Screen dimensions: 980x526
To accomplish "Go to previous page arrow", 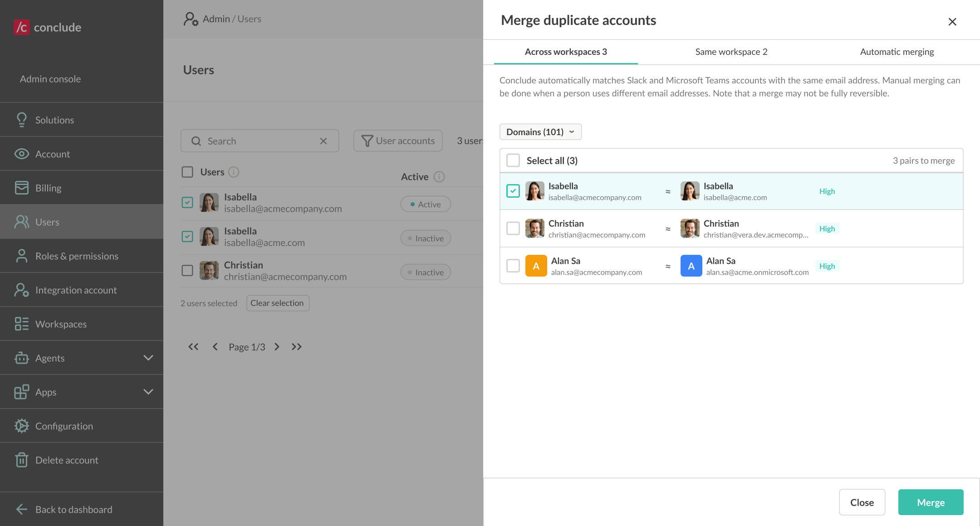I will [x=215, y=347].
